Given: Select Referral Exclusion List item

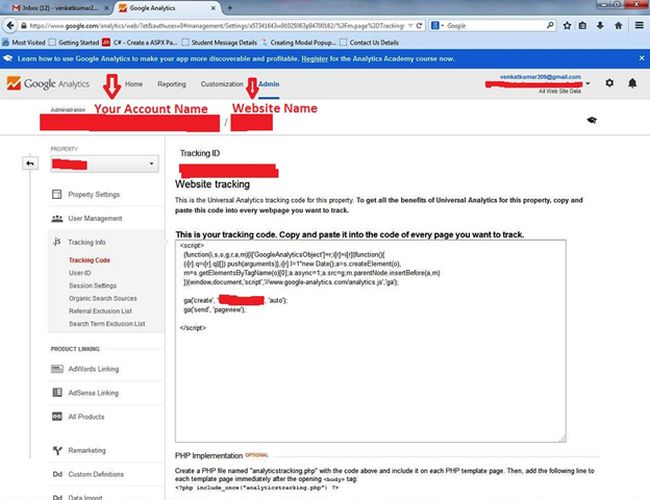Looking at the screenshot, I should click(x=100, y=311).
